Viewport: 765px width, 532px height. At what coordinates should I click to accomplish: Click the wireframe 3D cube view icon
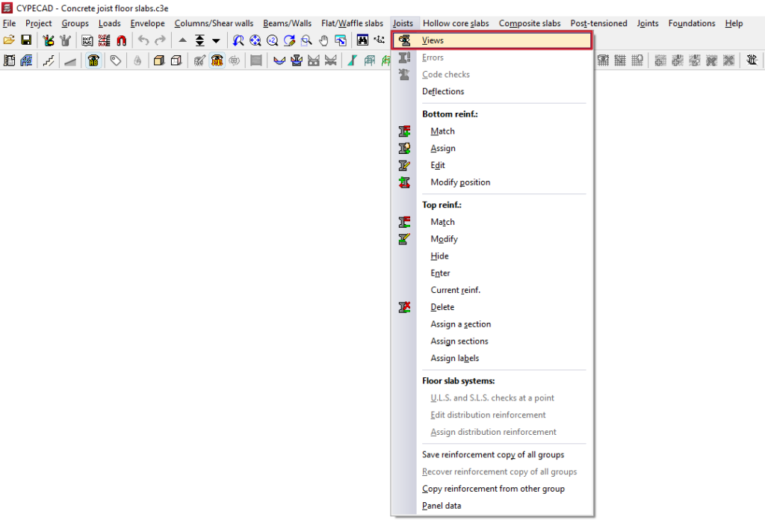tap(176, 61)
